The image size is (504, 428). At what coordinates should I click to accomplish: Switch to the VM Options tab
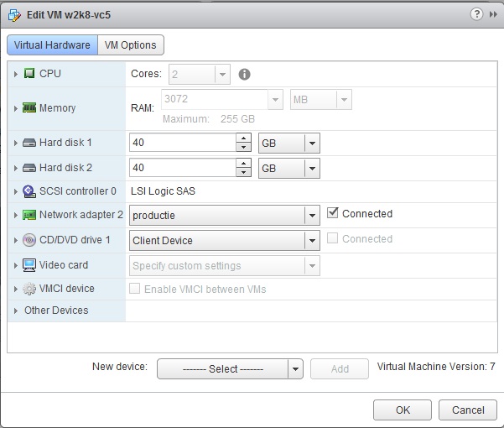point(131,45)
